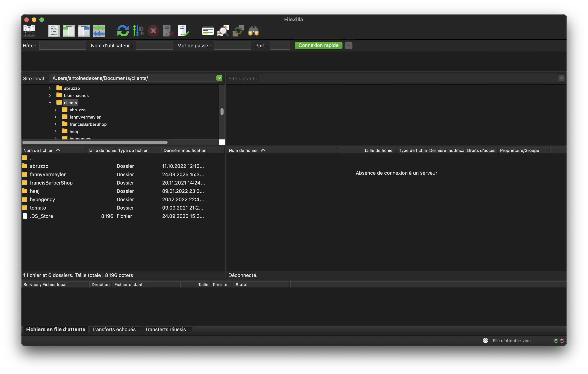Toggle message log display icon
588x374 pixels.
click(53, 31)
